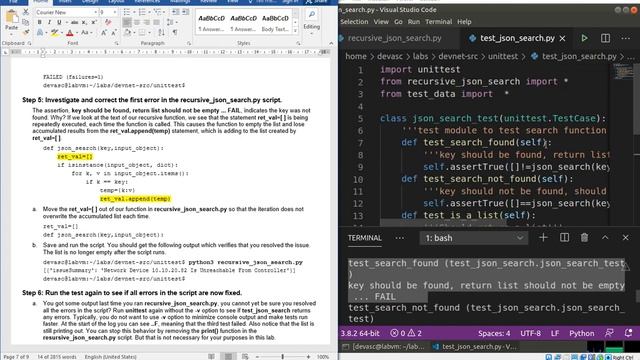Open the bash terminal selector dropdown

473,238
